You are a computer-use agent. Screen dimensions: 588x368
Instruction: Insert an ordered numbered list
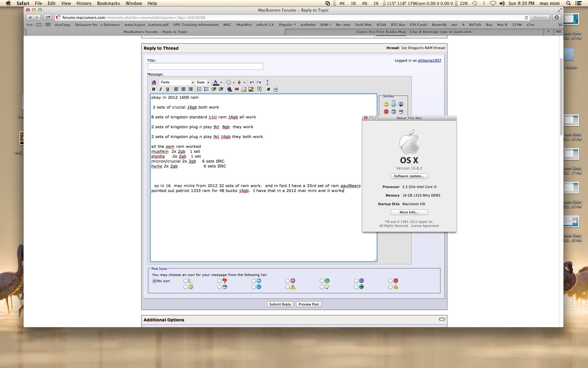tap(199, 89)
